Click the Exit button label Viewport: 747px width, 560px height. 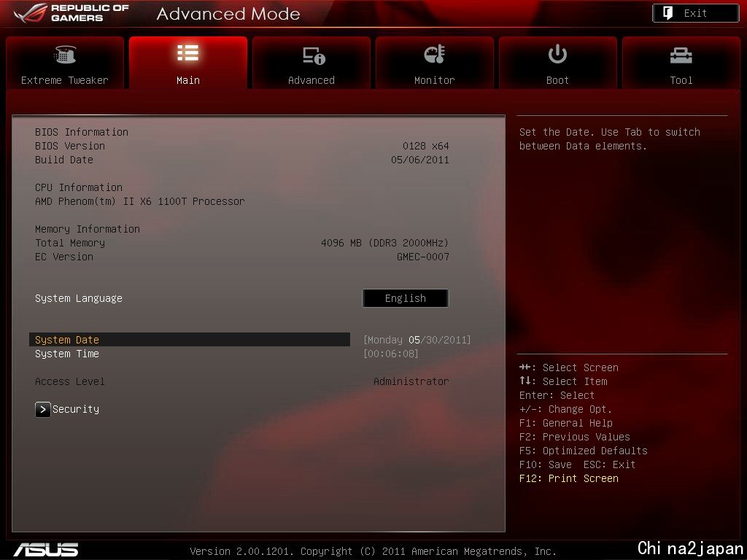pos(695,13)
